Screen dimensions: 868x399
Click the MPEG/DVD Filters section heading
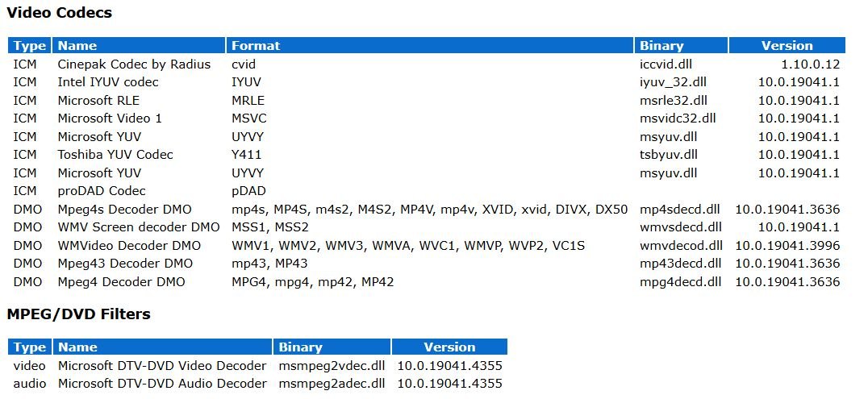78,314
